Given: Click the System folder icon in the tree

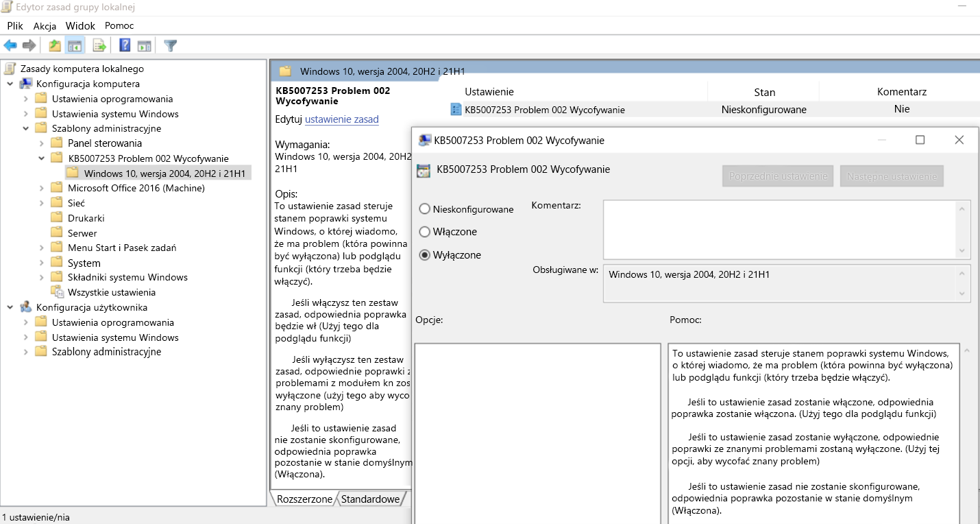Looking at the screenshot, I should click(58, 263).
